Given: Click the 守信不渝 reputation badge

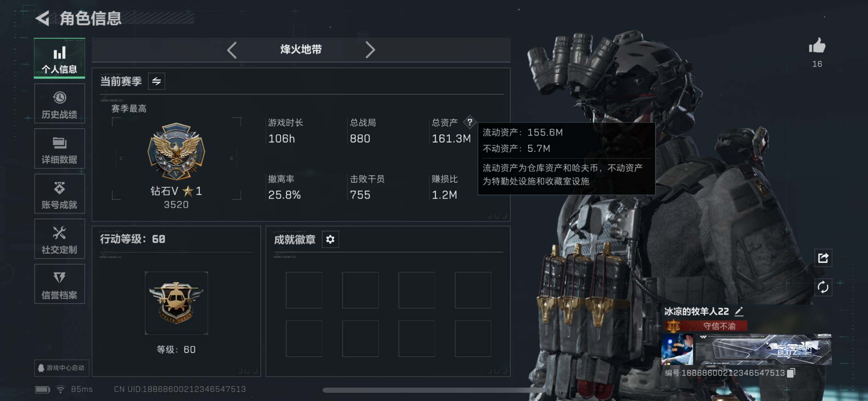Looking at the screenshot, I should (706, 326).
